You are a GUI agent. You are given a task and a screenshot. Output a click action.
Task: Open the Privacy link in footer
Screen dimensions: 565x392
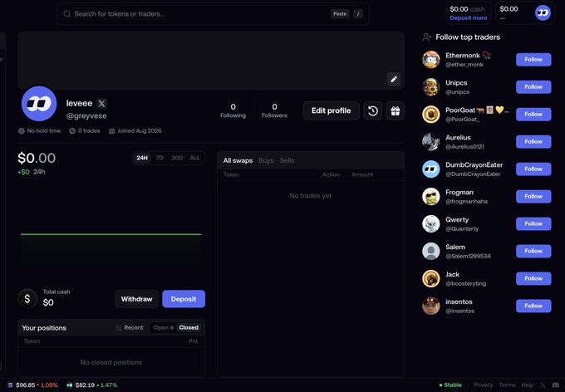coord(484,385)
